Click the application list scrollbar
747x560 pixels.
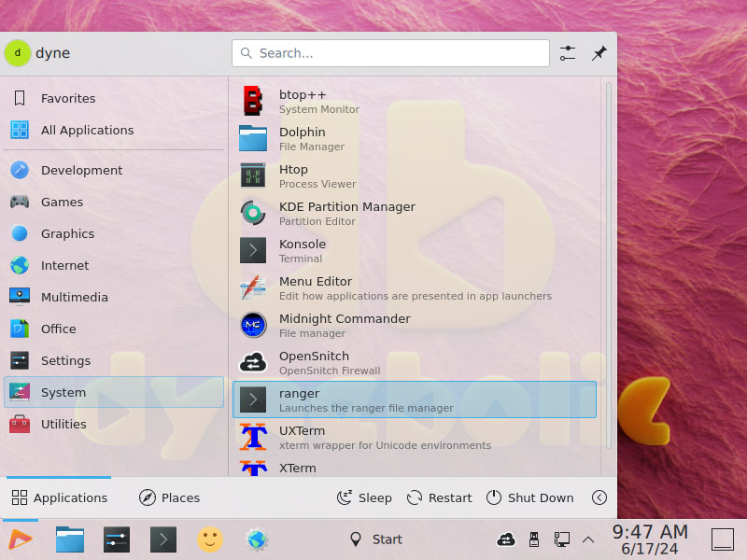pos(609,265)
